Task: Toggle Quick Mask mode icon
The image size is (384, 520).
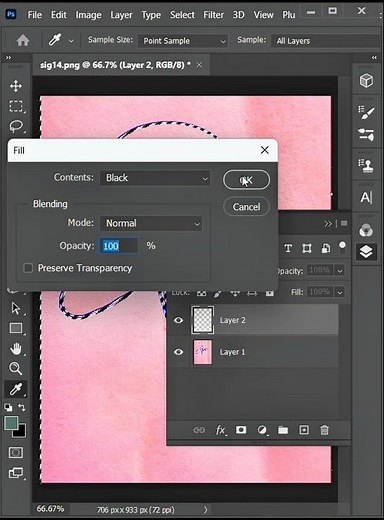Action: [16, 453]
